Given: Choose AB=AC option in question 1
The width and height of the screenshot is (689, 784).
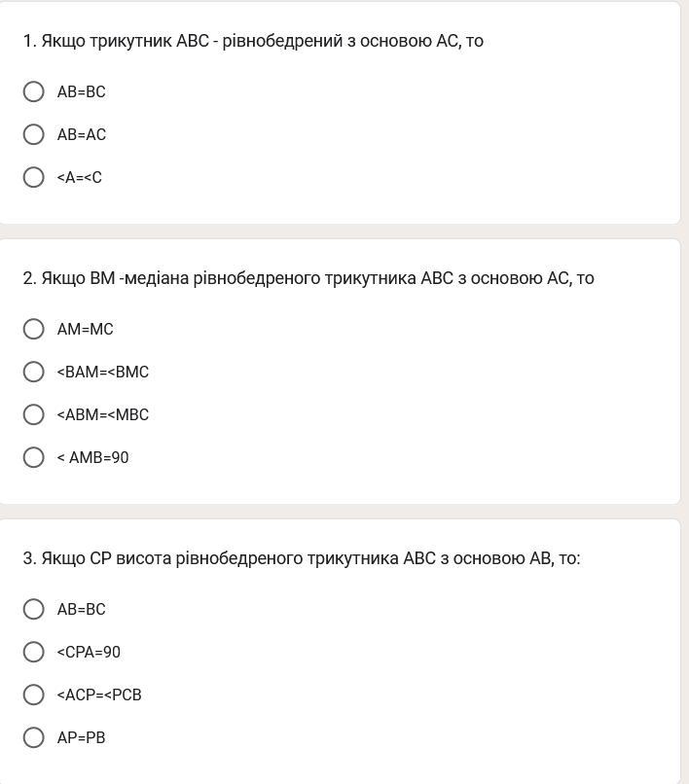Looking at the screenshot, I should [34, 134].
